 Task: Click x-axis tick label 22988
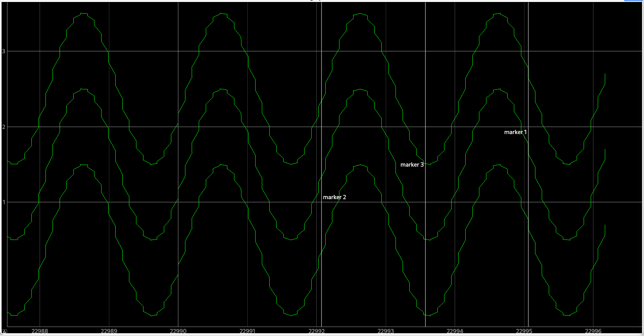pos(40,331)
